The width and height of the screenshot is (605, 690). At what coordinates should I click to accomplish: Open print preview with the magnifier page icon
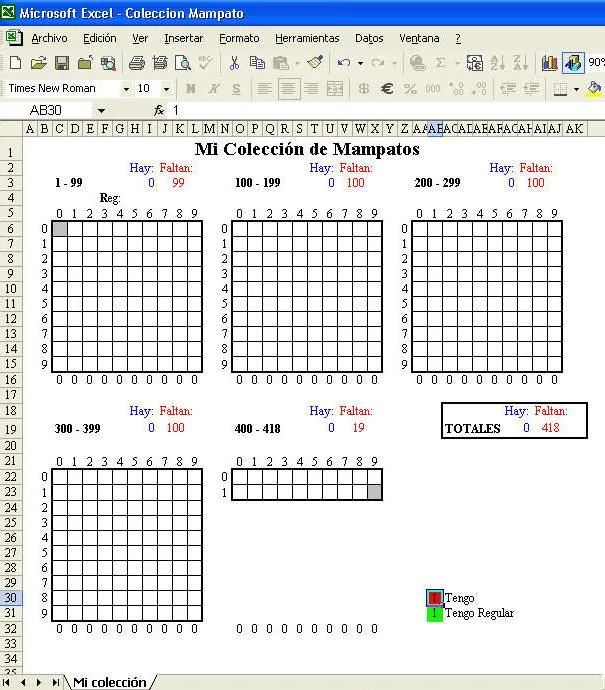click(x=183, y=63)
